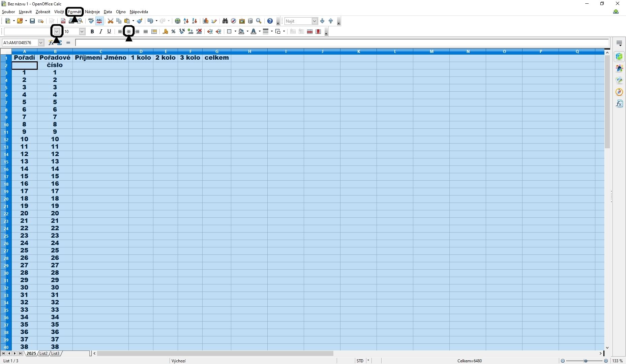Apply percent number format

coord(173,31)
